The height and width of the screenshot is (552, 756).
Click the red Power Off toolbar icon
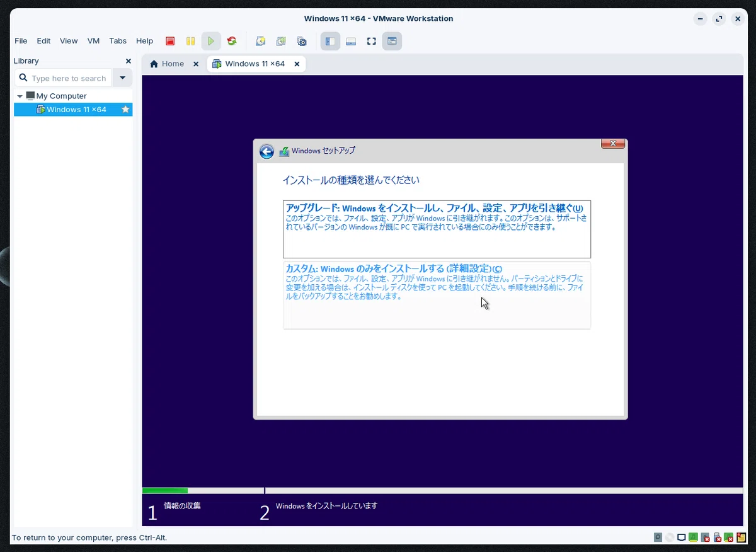169,41
